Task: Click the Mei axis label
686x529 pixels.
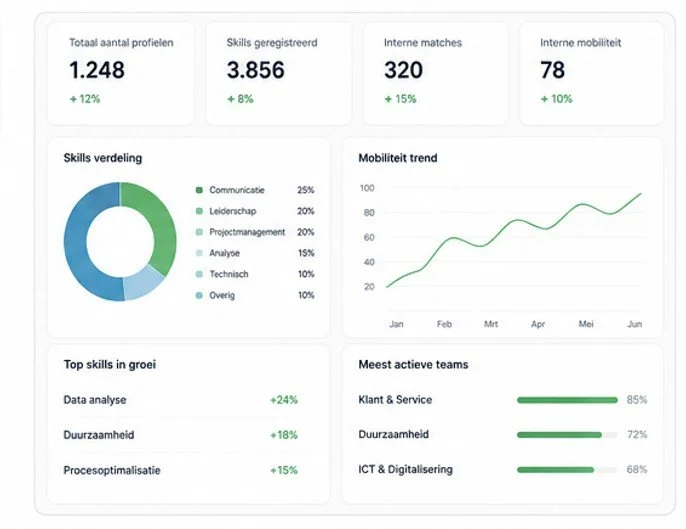Action: pos(586,324)
